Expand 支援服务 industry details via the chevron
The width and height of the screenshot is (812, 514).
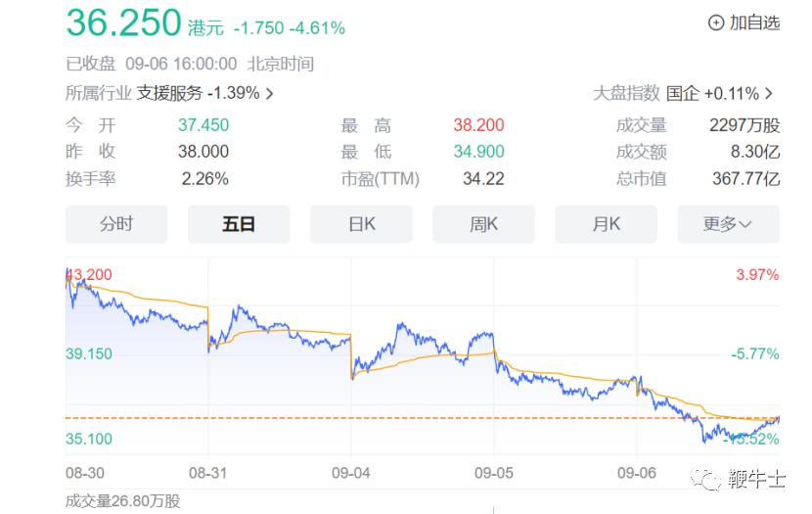point(269,94)
